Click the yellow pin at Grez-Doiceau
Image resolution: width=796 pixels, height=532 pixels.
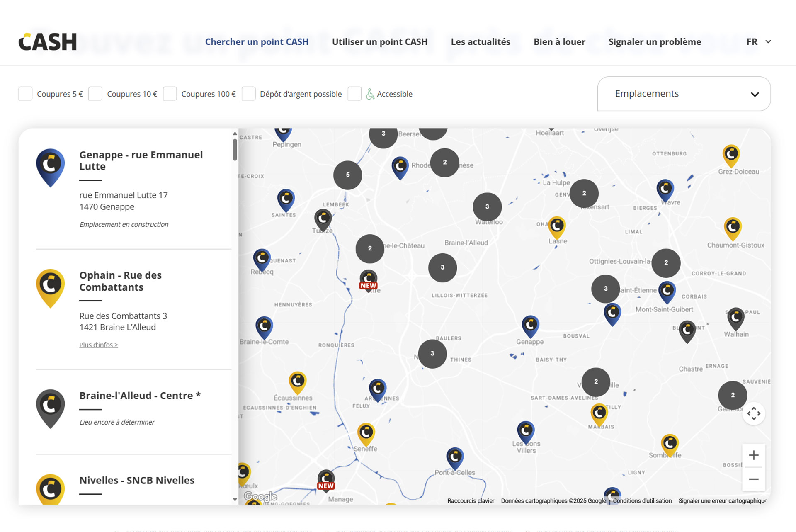click(731, 155)
